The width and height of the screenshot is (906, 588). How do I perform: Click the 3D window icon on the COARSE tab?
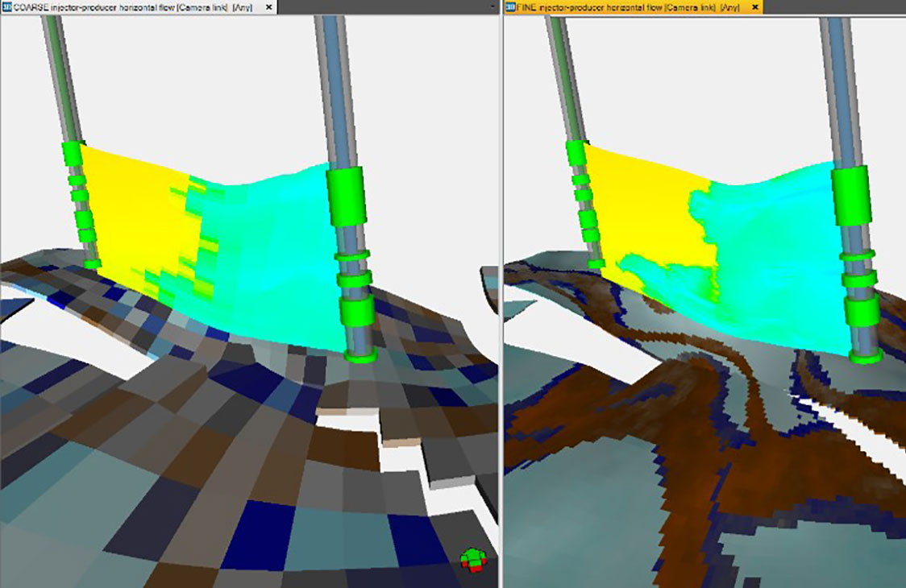tap(7, 7)
